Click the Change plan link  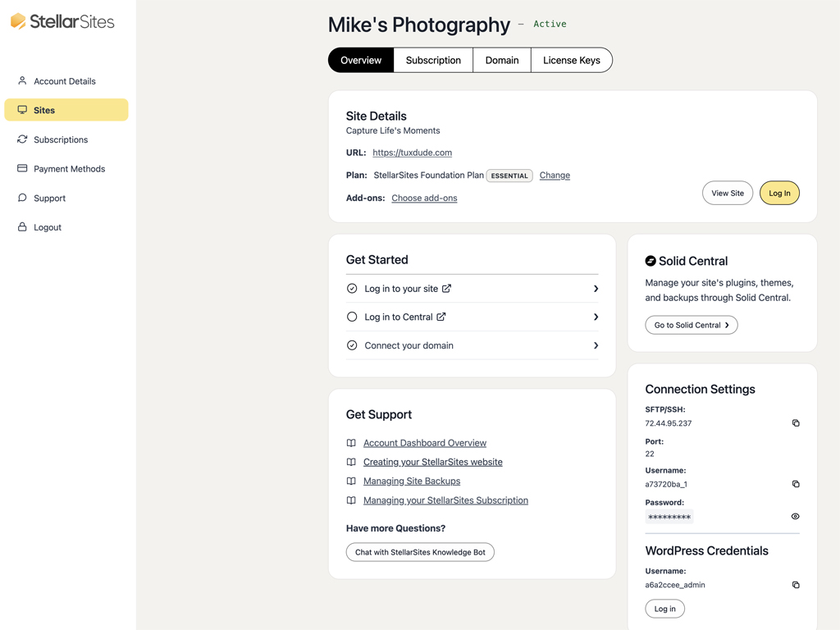click(x=555, y=176)
